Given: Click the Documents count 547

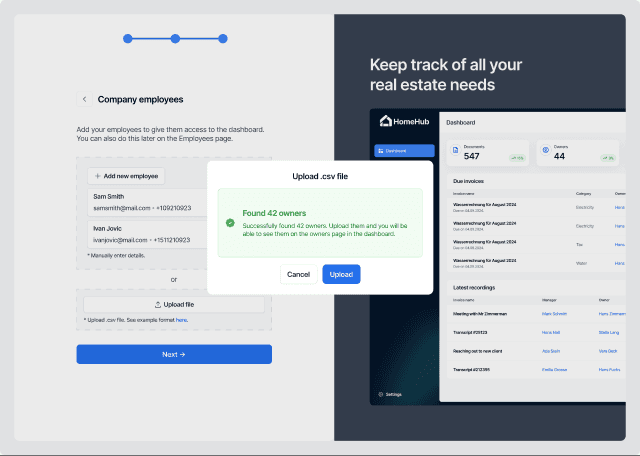Looking at the screenshot, I should point(471,156).
